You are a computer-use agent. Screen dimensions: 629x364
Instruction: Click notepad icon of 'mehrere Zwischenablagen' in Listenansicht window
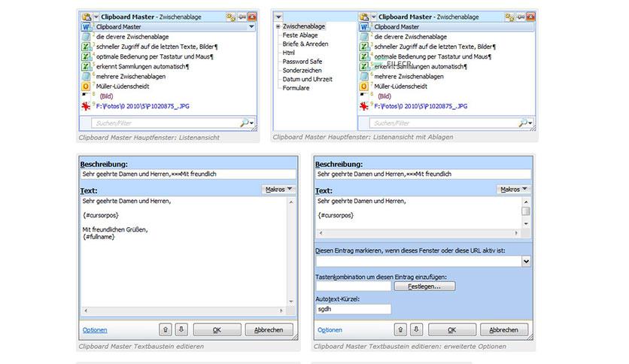pyautogui.click(x=86, y=76)
